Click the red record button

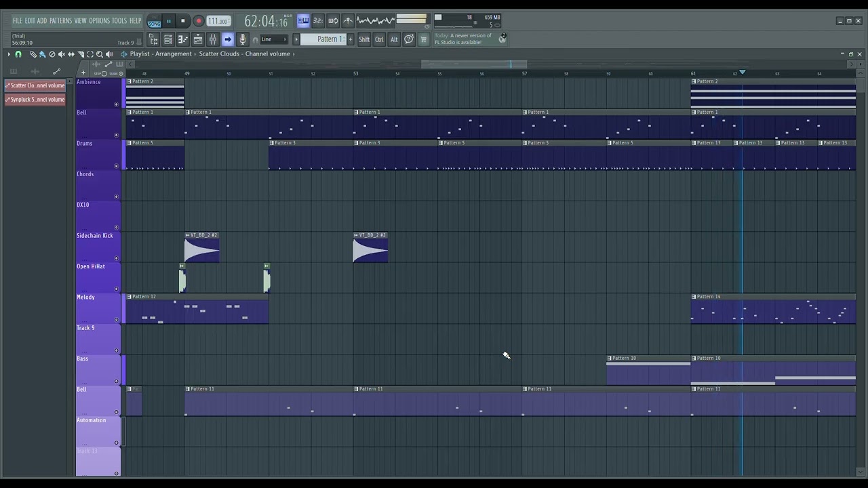199,21
